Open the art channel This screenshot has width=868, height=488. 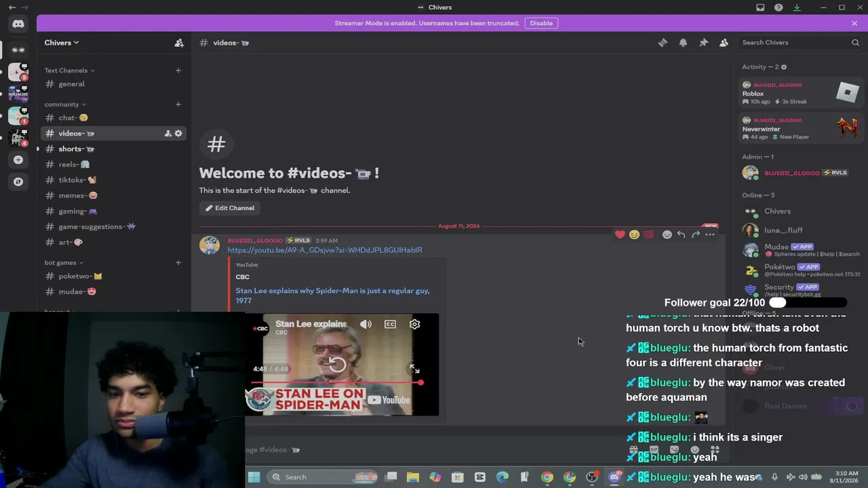(x=113, y=243)
